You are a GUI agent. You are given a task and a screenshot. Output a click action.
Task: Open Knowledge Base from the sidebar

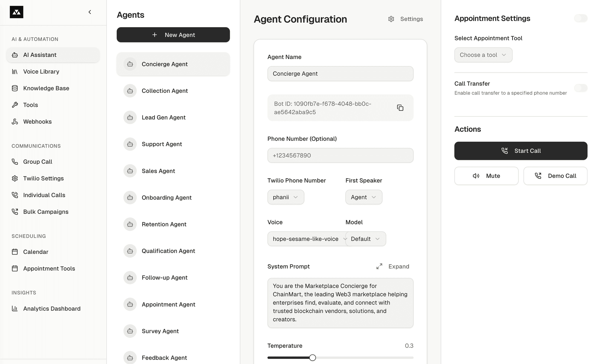(x=46, y=88)
